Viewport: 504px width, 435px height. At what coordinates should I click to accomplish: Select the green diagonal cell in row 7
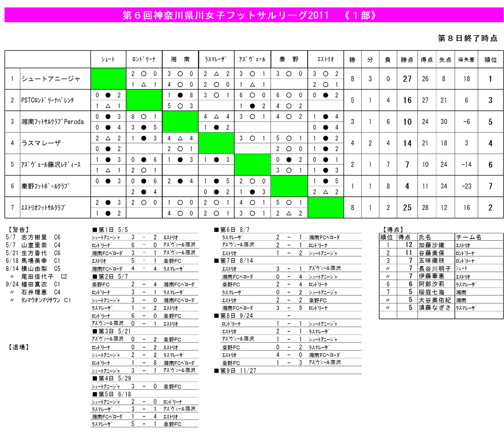(x=326, y=207)
